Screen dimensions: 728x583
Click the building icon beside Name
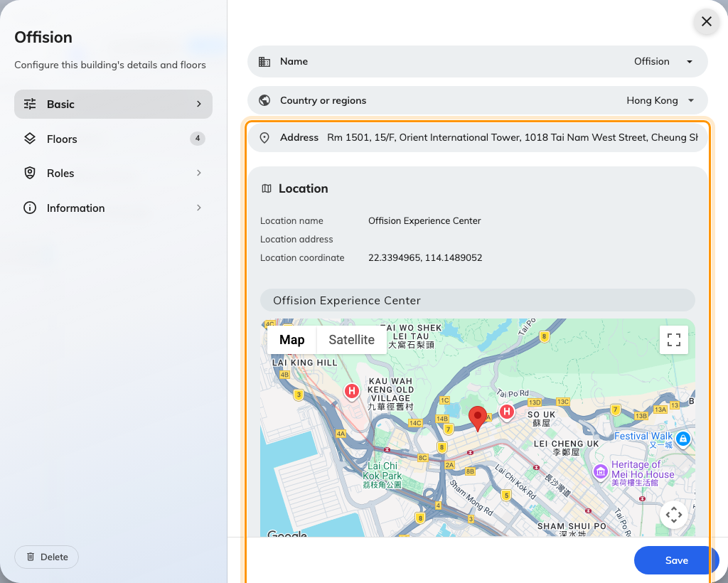pyautogui.click(x=264, y=62)
